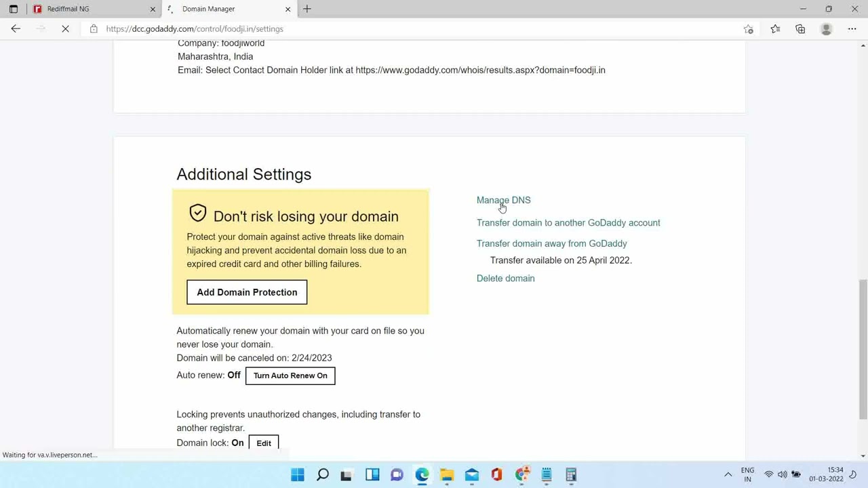Open the Favorites list icon
Screen dimensions: 868x488
775,28
